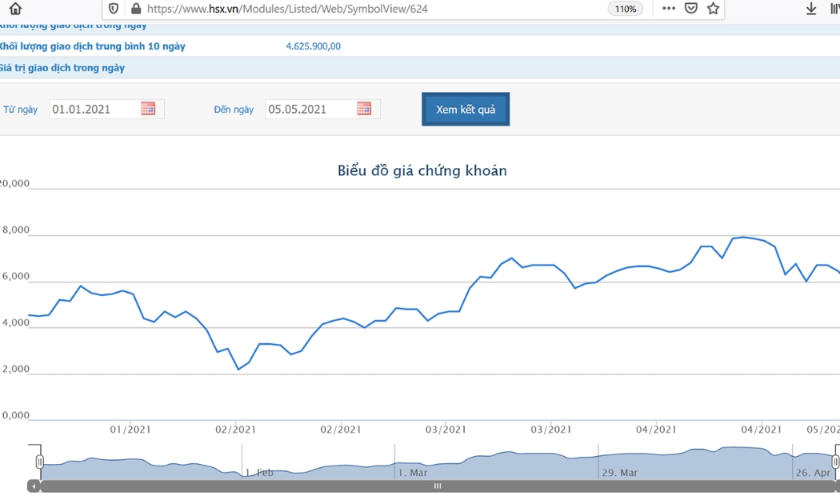Click the site security padlock icon
Image resolution: width=840 pixels, height=504 pixels.
[136, 9]
